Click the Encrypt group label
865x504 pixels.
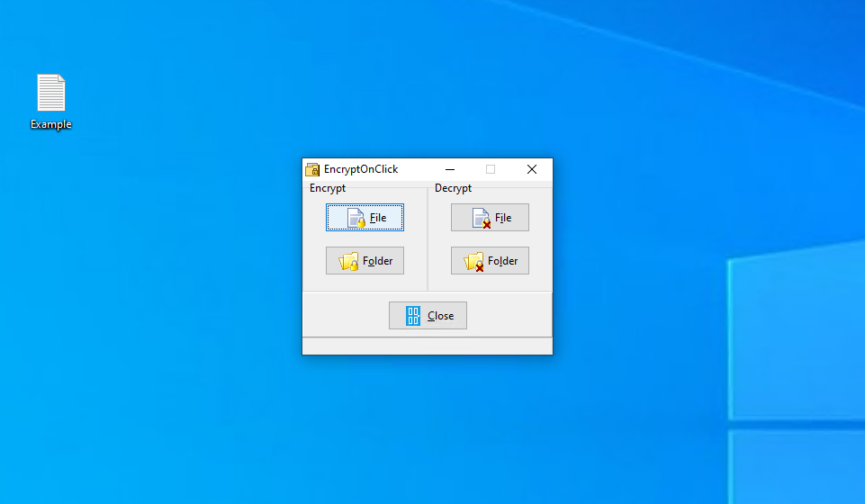point(327,188)
